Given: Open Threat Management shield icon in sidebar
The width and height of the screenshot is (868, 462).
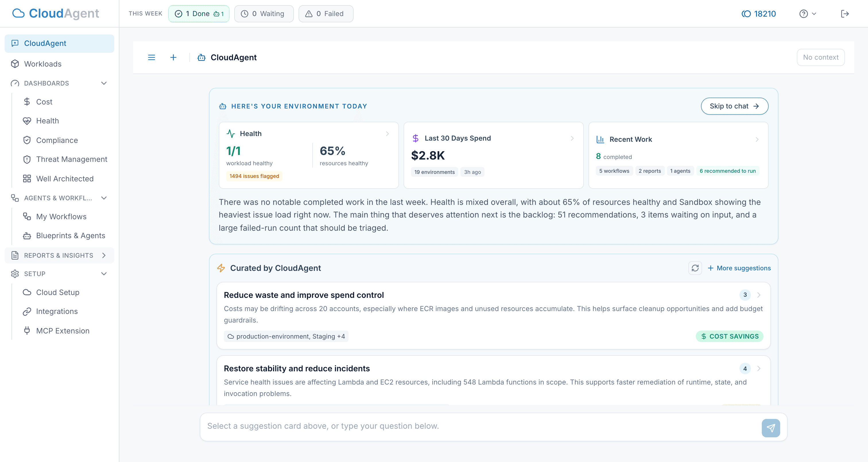Looking at the screenshot, I should tap(27, 159).
